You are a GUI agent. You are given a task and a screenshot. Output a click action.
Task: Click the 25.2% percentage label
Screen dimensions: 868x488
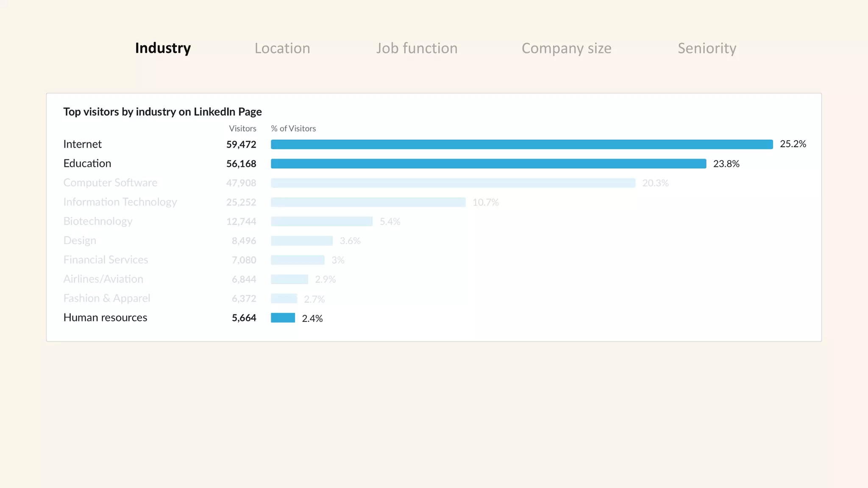pyautogui.click(x=793, y=144)
